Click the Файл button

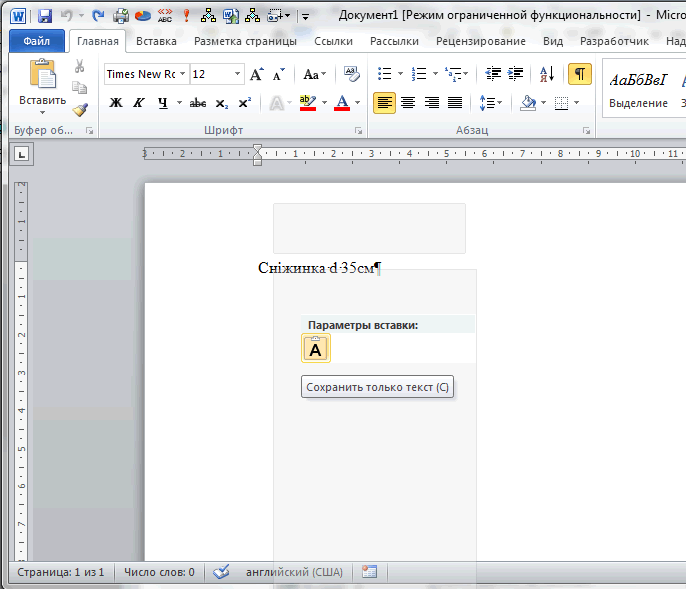coord(37,41)
